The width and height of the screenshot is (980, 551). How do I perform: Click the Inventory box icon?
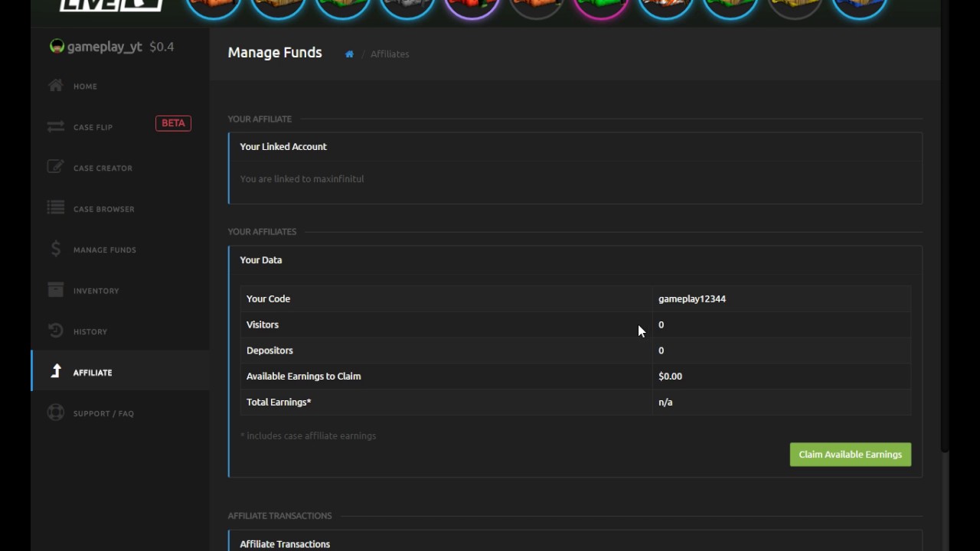[x=56, y=290]
